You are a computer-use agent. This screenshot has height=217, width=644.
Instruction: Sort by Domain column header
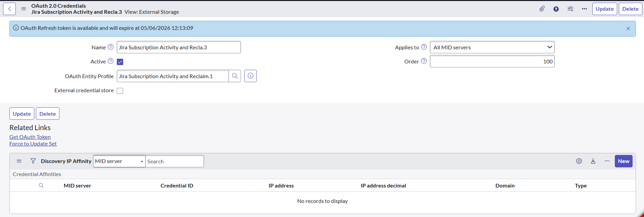coord(505,185)
